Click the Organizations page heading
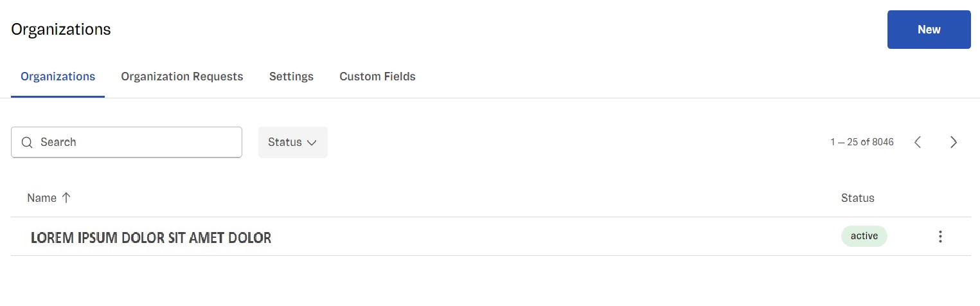 [x=61, y=30]
